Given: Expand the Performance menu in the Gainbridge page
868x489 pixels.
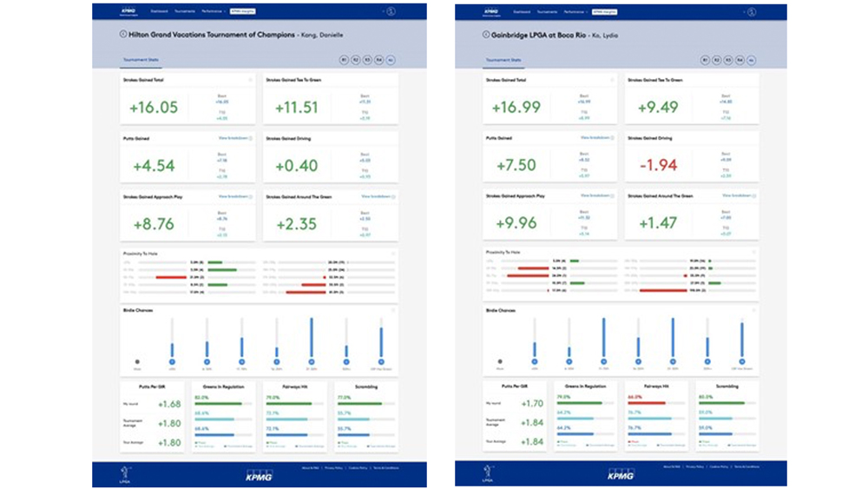Looking at the screenshot, I should coord(575,11).
